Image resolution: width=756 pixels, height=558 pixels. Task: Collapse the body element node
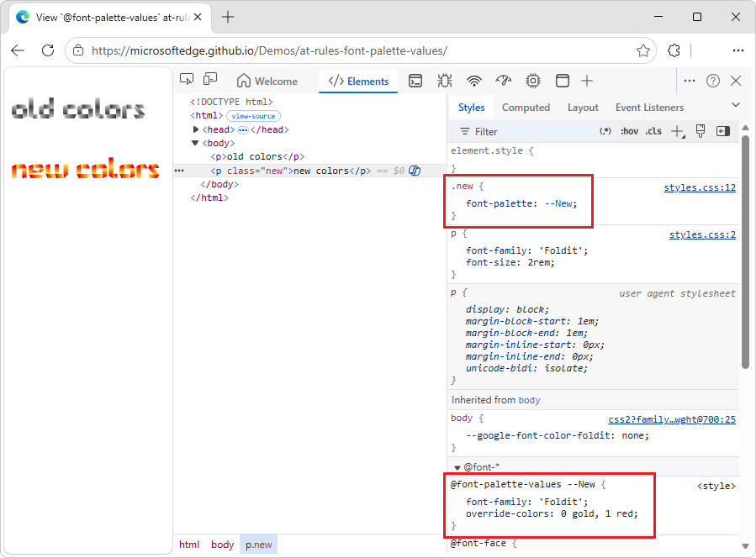pyautogui.click(x=195, y=143)
